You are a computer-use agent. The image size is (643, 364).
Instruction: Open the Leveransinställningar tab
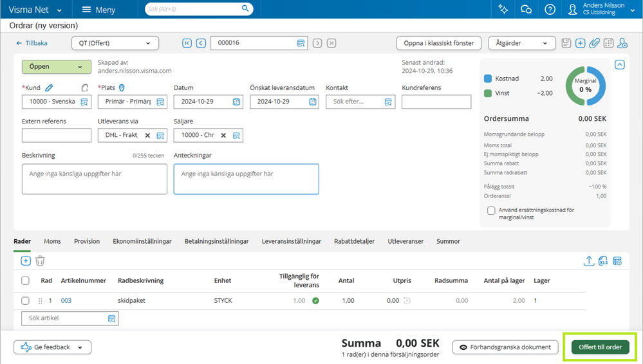[291, 241]
